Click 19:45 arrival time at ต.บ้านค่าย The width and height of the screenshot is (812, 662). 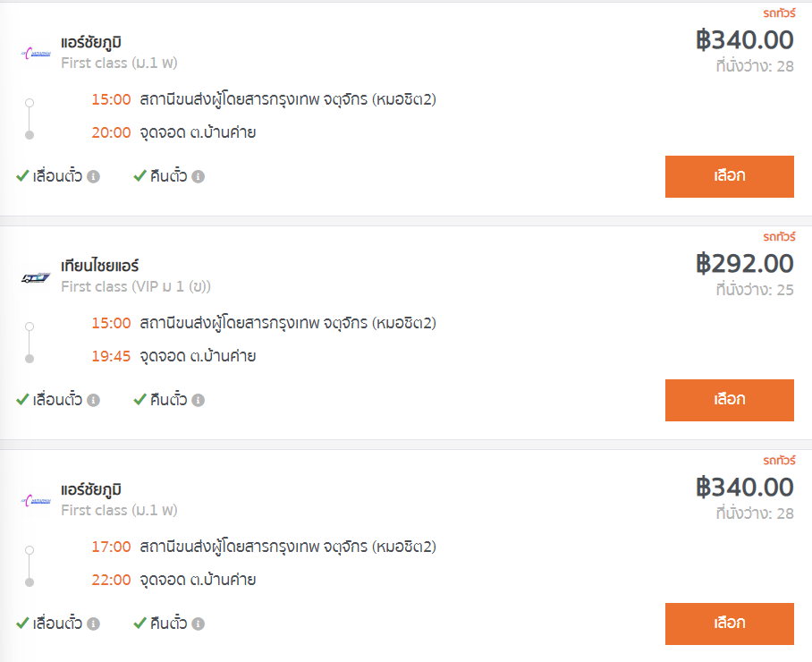(x=111, y=356)
